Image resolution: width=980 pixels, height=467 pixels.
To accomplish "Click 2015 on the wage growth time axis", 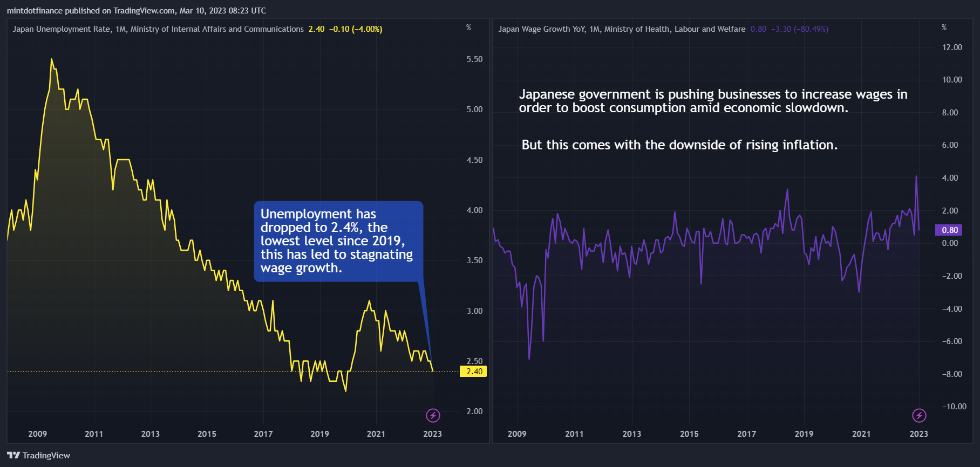I will tap(689, 434).
